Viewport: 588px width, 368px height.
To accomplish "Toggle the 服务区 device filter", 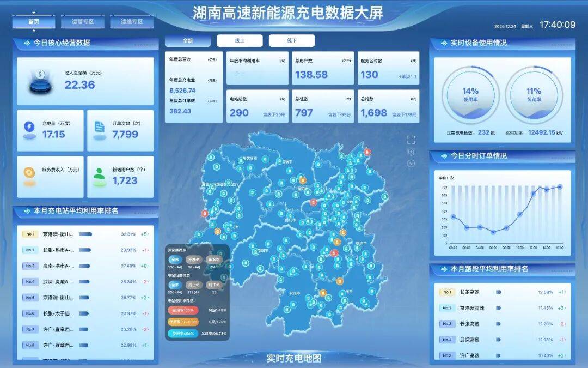I will [213, 260].
